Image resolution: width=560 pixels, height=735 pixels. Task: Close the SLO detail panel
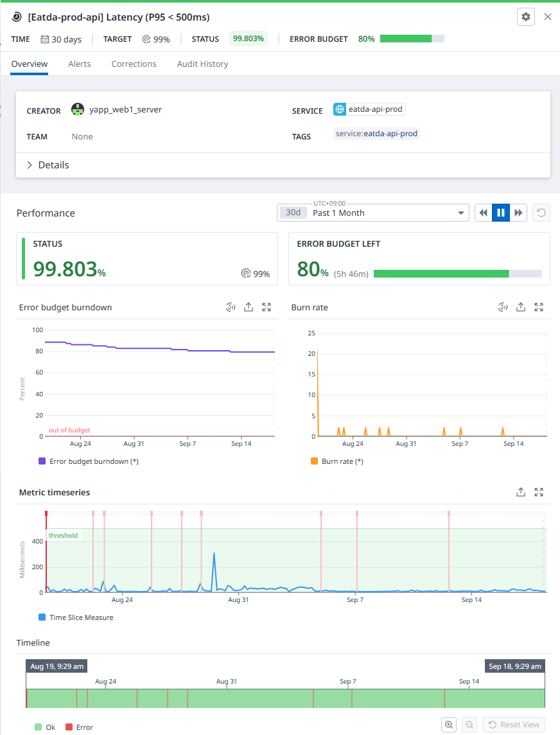pos(547,17)
